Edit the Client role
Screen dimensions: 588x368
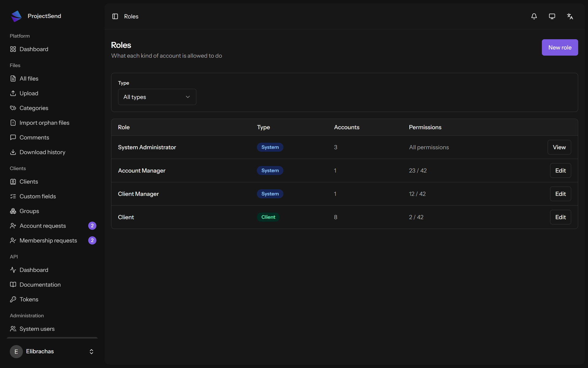[560, 217]
